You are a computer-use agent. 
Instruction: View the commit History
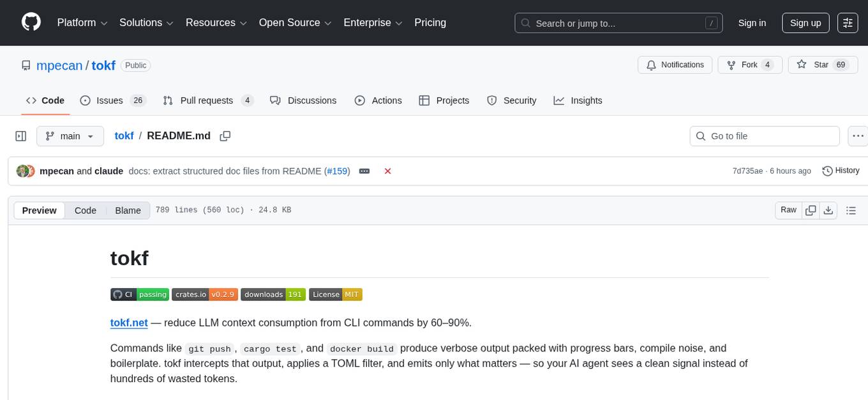click(840, 171)
